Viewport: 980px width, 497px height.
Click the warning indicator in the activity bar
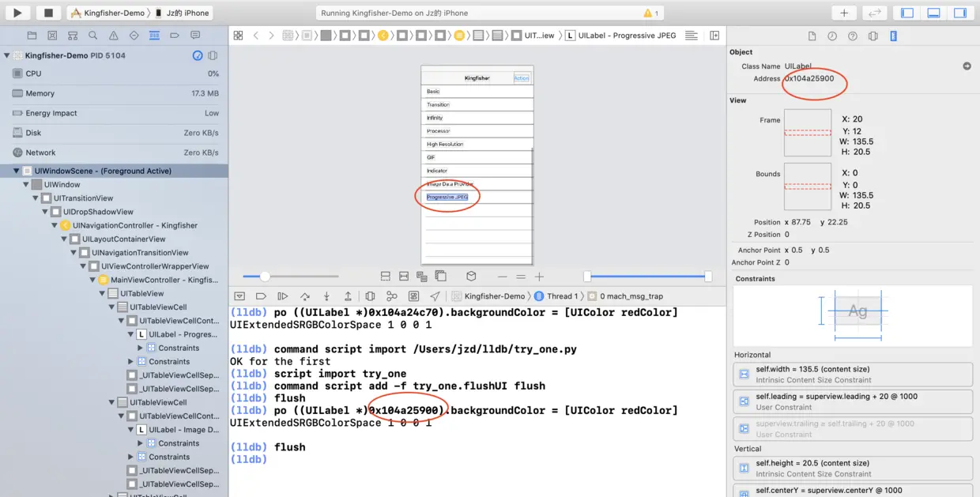tap(651, 13)
